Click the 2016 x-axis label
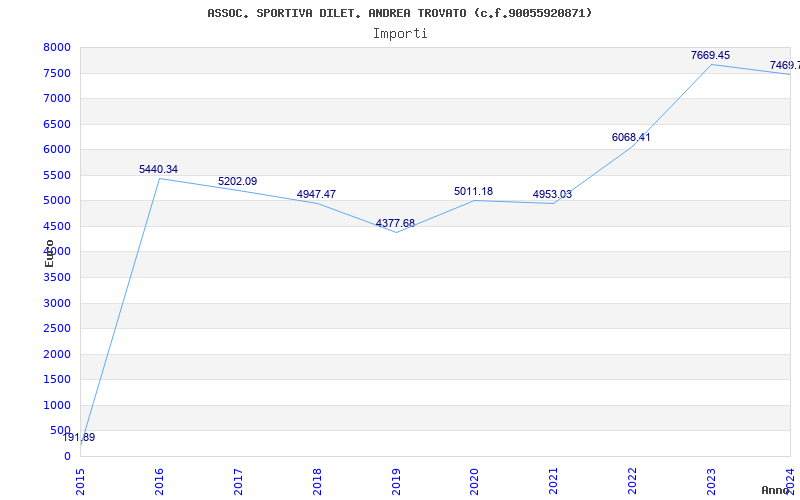This screenshot has height=500, width=800. click(x=159, y=482)
